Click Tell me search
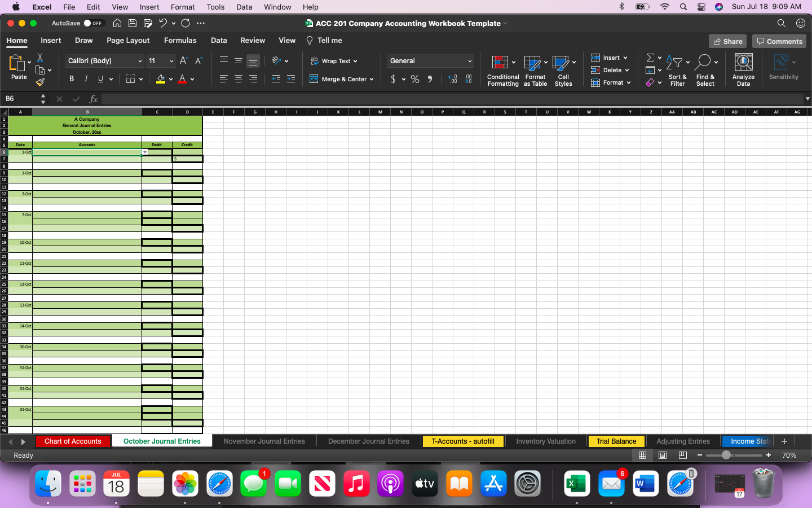 pos(324,40)
